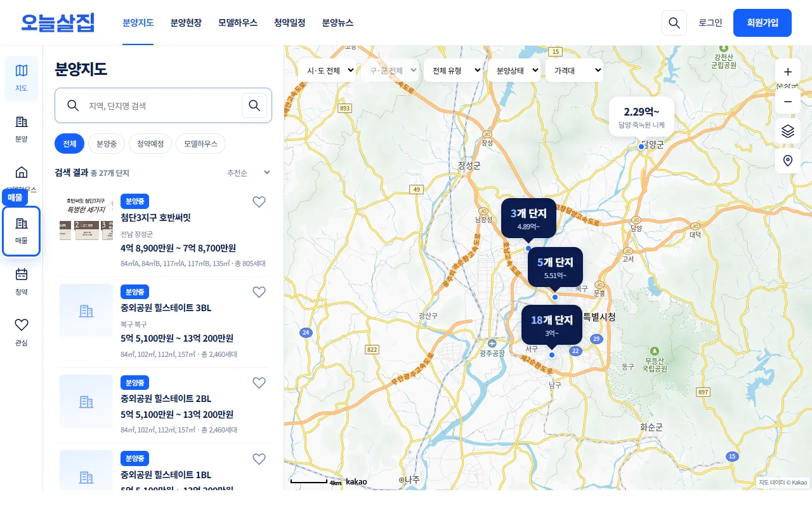Image resolution: width=812 pixels, height=508 pixels.
Task: Expand the 분양상태 dropdown
Action: pos(514,70)
